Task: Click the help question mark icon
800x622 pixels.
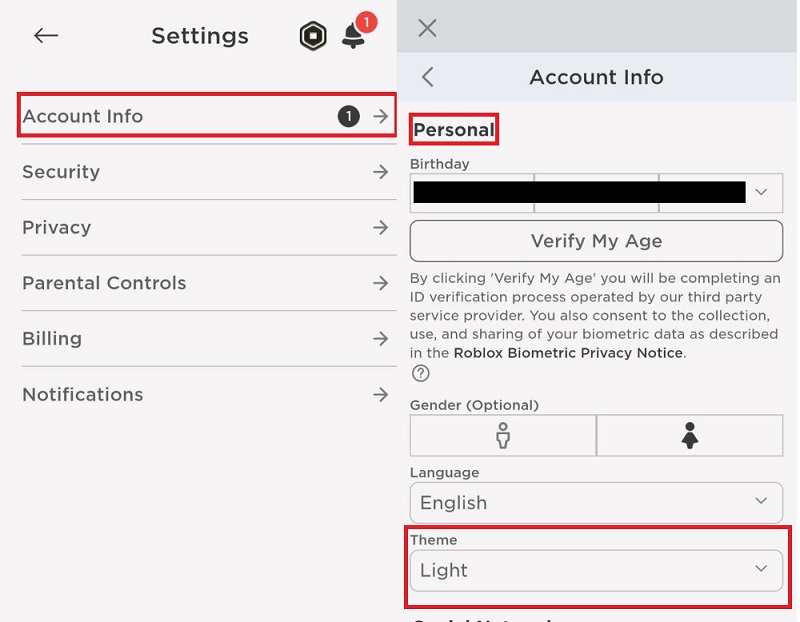Action: 421,374
